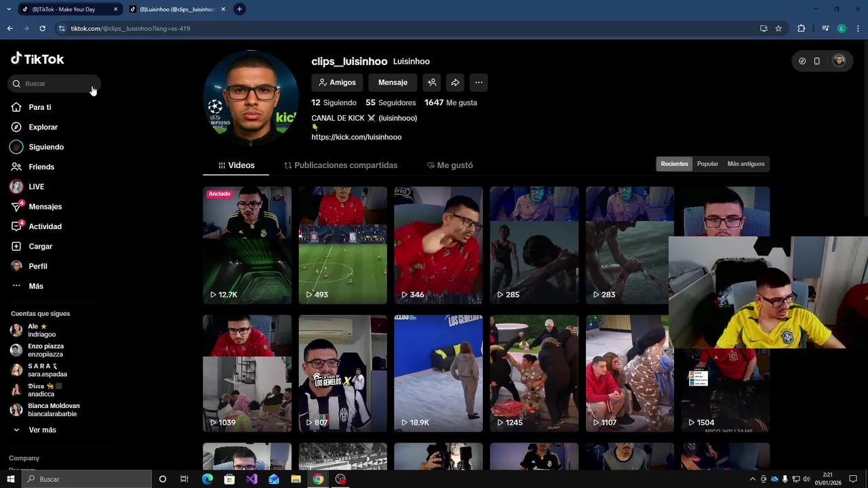Click the top-right profile avatar
The width and height of the screenshot is (868, 488).
[839, 61]
